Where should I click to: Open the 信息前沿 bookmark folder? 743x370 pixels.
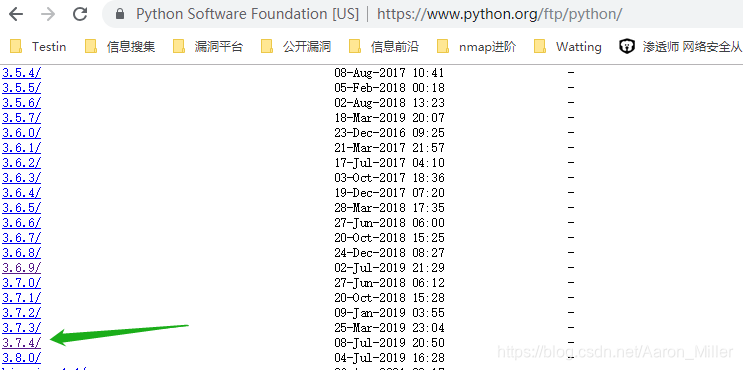tap(384, 46)
